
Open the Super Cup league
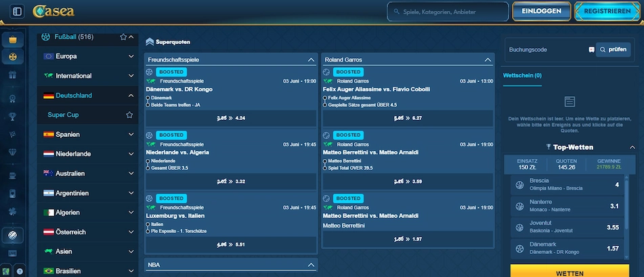63,115
